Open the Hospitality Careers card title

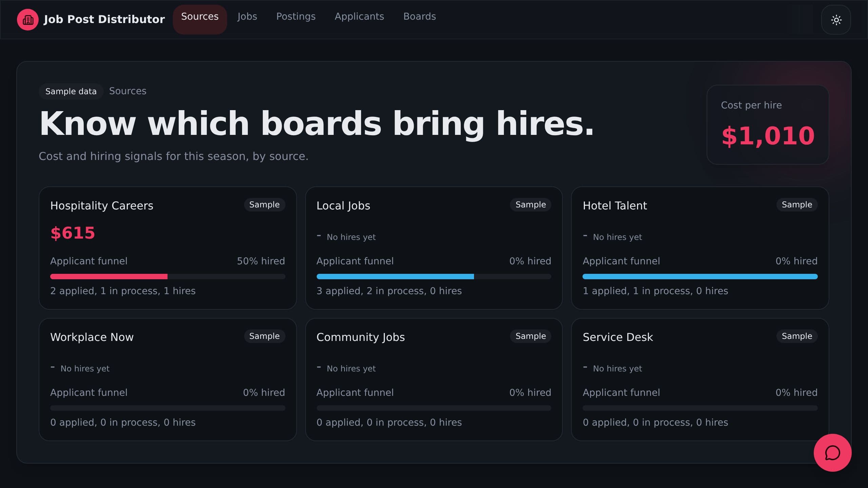[102, 206]
